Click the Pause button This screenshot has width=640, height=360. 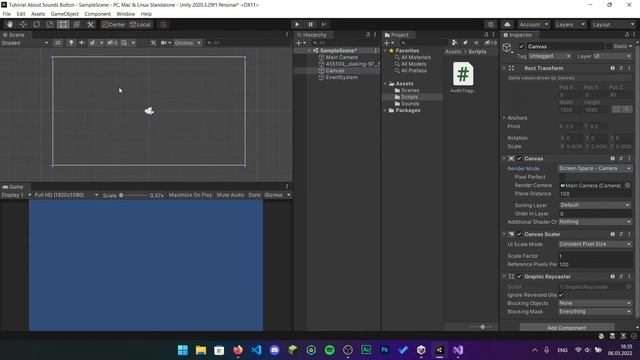(x=310, y=24)
